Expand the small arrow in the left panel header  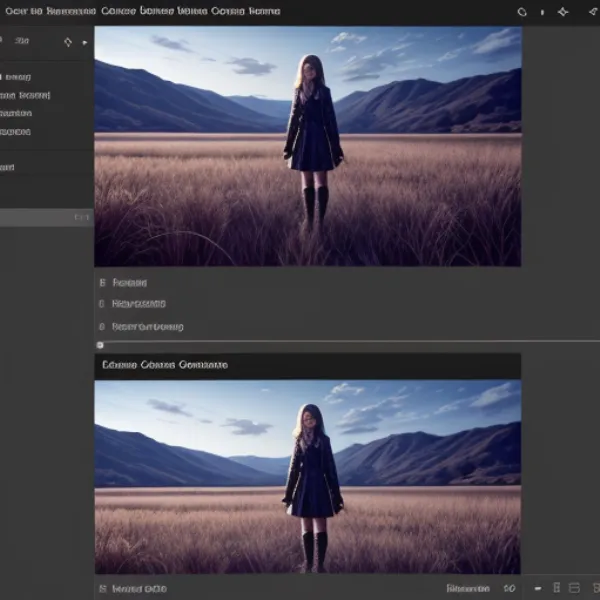(85, 42)
